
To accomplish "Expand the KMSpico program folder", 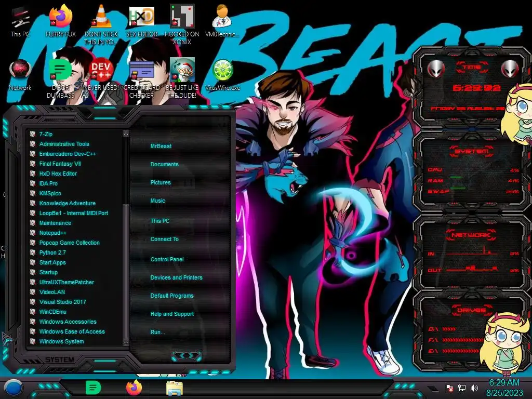I will (x=50, y=193).
